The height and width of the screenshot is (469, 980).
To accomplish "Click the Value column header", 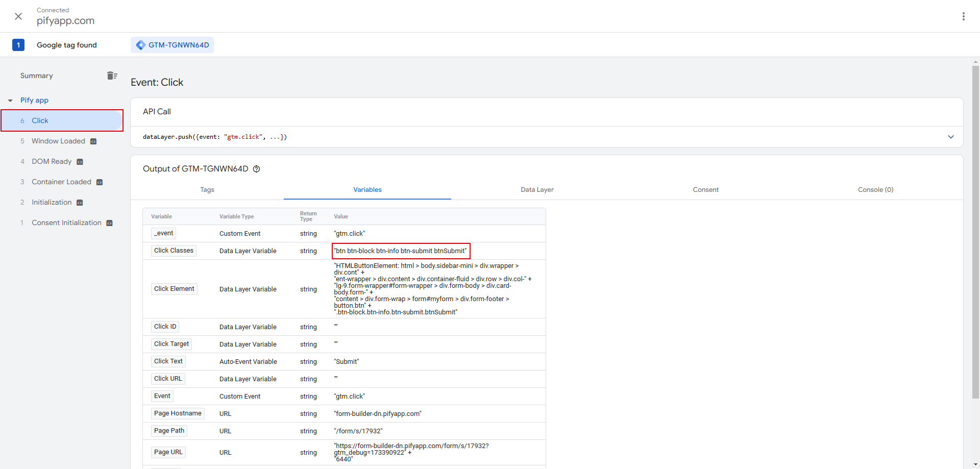I will (x=341, y=216).
